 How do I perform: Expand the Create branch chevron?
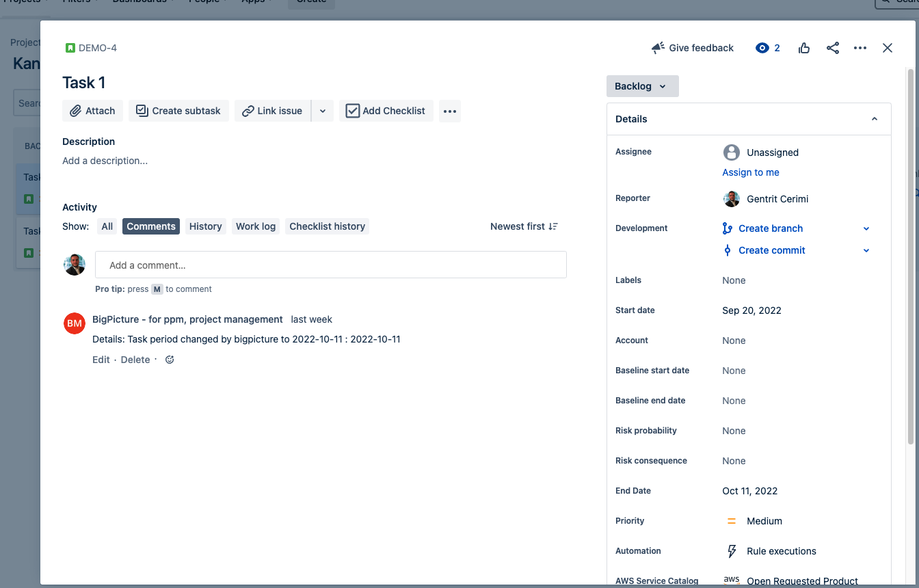coord(866,228)
